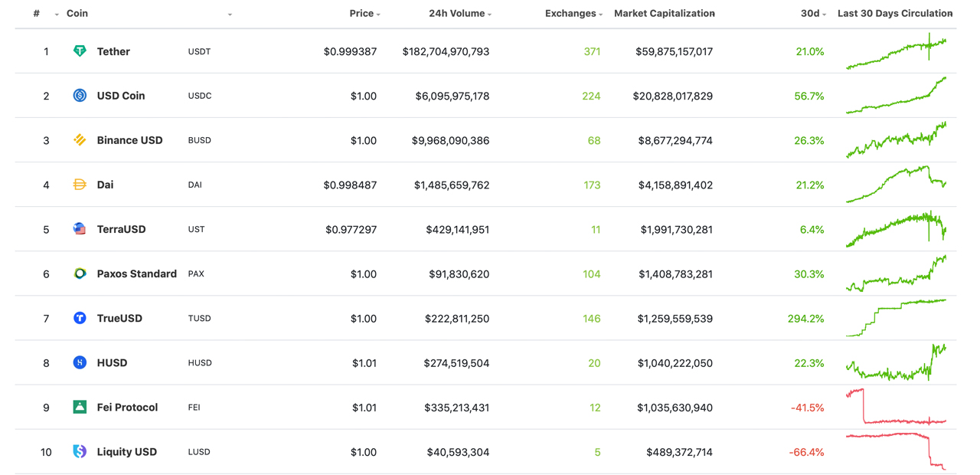Select Tether volume $182,704,970,793
The image size is (980, 475).
pyautogui.click(x=446, y=51)
